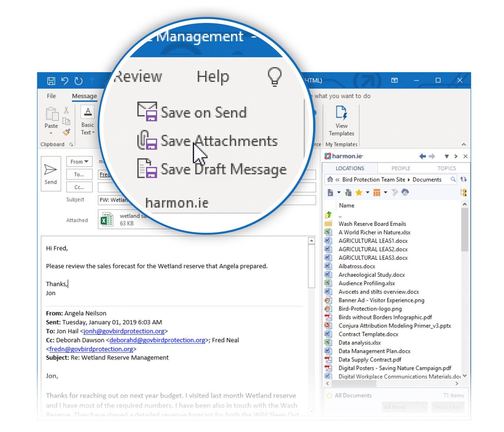Click the orange columns view icon
The width and height of the screenshot is (504, 432).
point(377,193)
